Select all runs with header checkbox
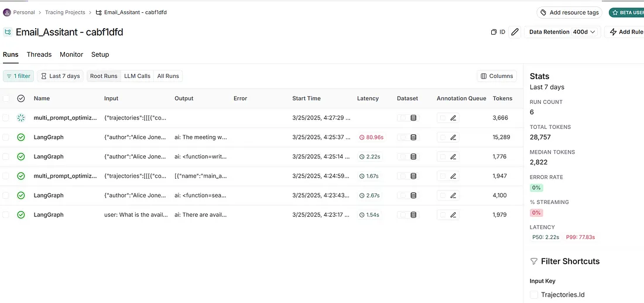The width and height of the screenshot is (644, 303). coord(6,98)
